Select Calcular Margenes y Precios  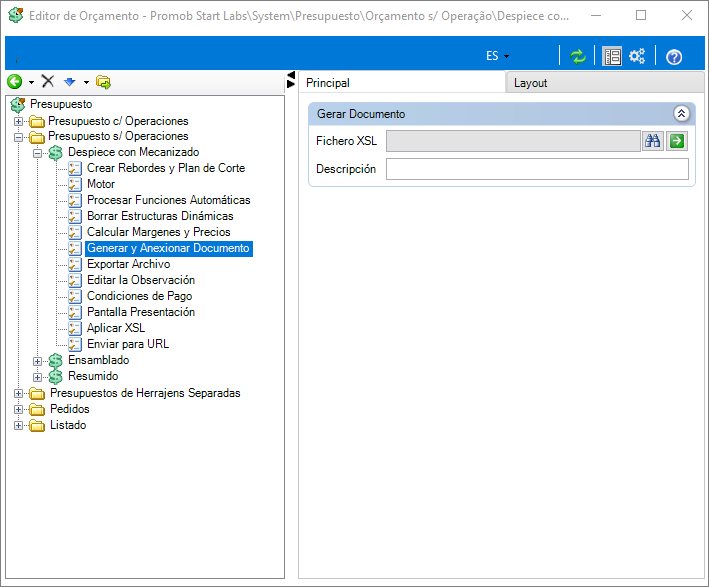pos(159,232)
